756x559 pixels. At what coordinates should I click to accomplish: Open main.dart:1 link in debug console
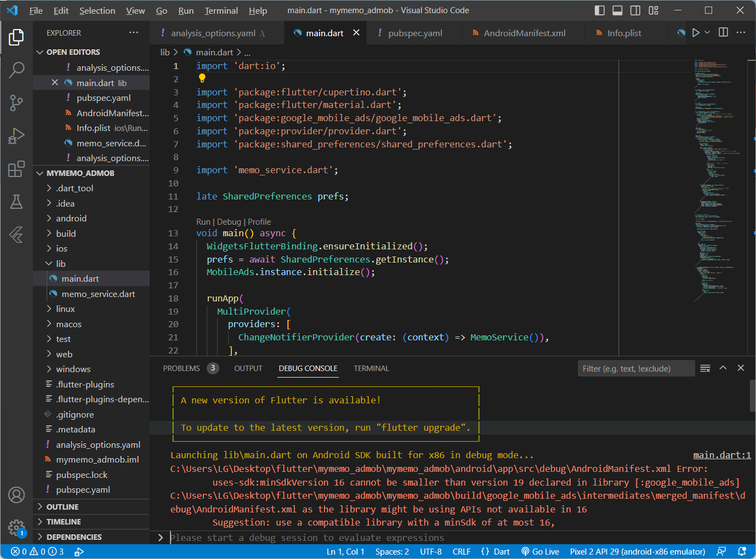click(x=722, y=455)
